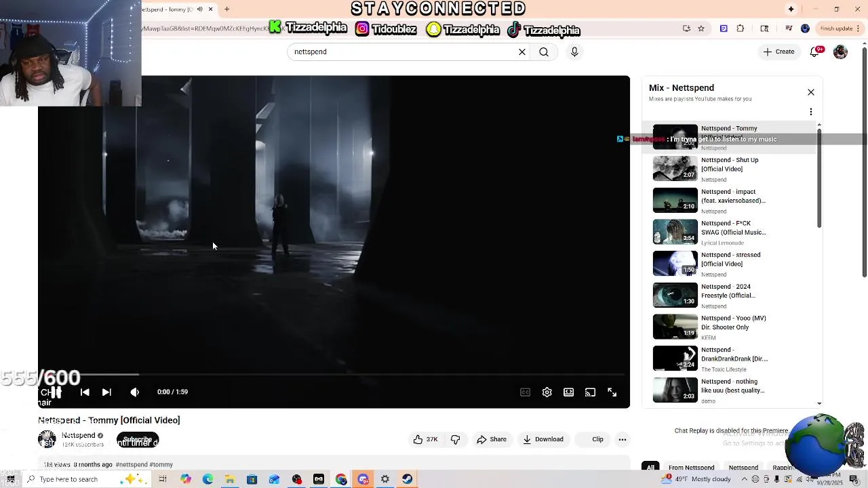This screenshot has height=488, width=868.
Task: Open Nettspend channel avatar
Action: 47,439
